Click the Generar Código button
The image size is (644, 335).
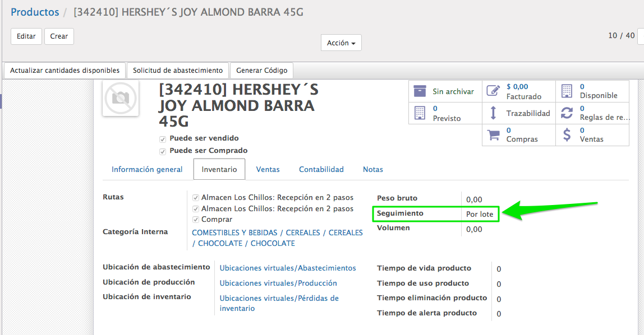click(x=261, y=70)
